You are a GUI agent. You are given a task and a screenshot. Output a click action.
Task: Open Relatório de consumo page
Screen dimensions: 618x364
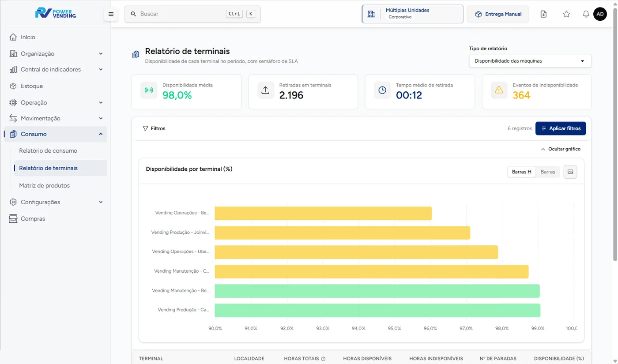pos(48,150)
